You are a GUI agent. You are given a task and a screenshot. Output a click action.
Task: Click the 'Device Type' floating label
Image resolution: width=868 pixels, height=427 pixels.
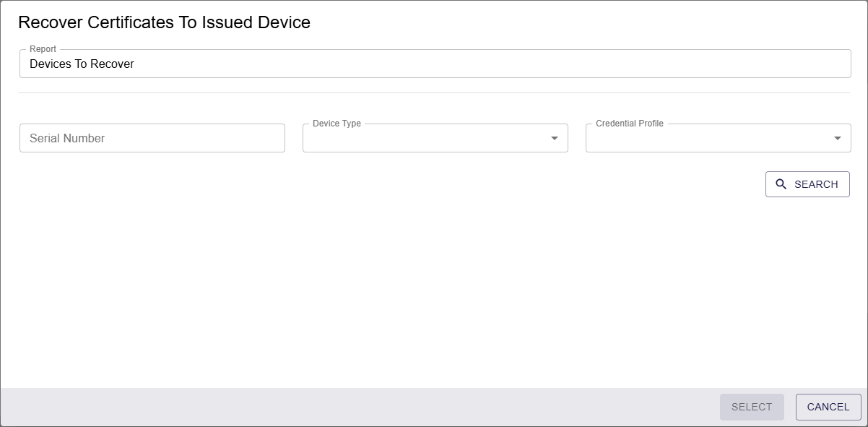337,124
